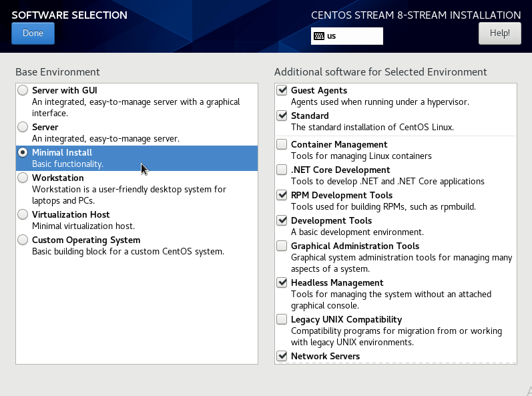Screen dimensions: 532x396
Task: Click 'An integrated, easy-to-manage server.' description
Action: 106,139
